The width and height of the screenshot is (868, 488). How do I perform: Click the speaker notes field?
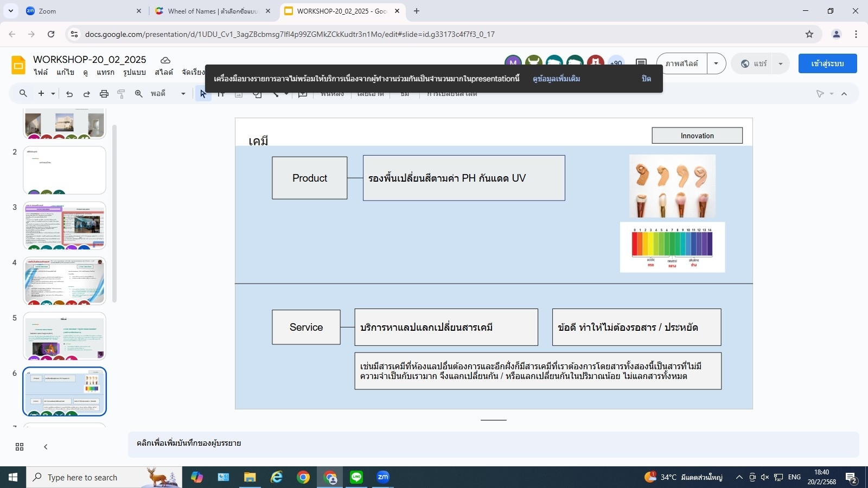point(494,444)
